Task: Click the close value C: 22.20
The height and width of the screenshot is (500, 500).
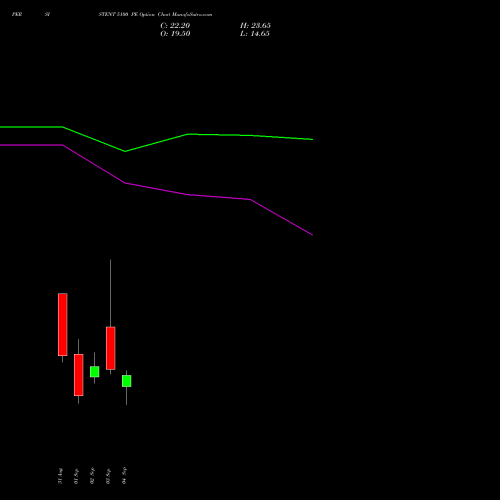Action: (175, 25)
